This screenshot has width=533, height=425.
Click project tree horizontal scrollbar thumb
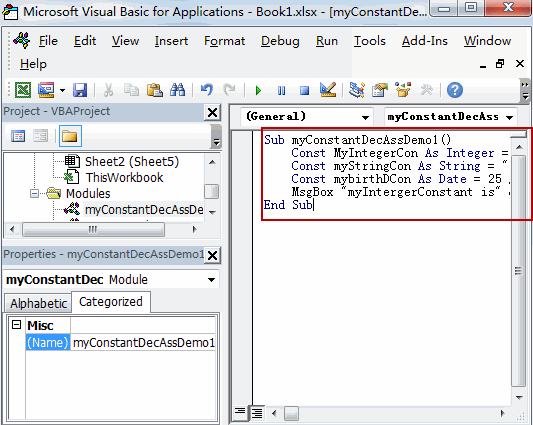click(93, 230)
